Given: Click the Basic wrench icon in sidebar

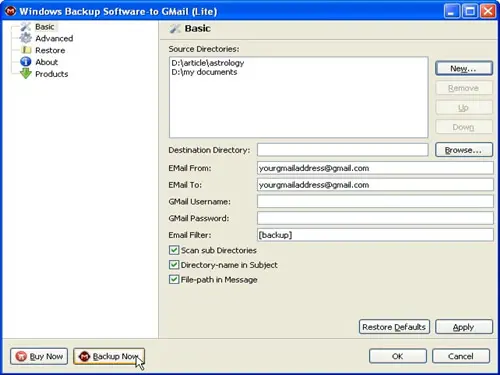Looking at the screenshot, I should coord(26,27).
